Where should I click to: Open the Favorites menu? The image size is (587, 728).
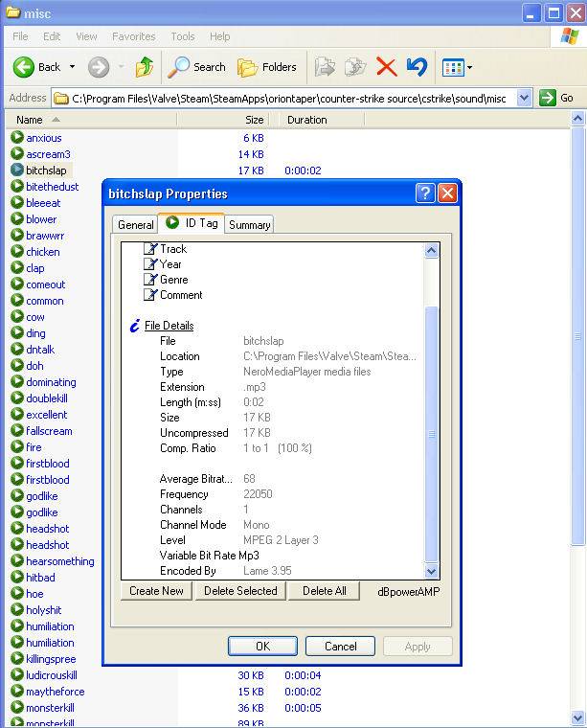pos(133,36)
